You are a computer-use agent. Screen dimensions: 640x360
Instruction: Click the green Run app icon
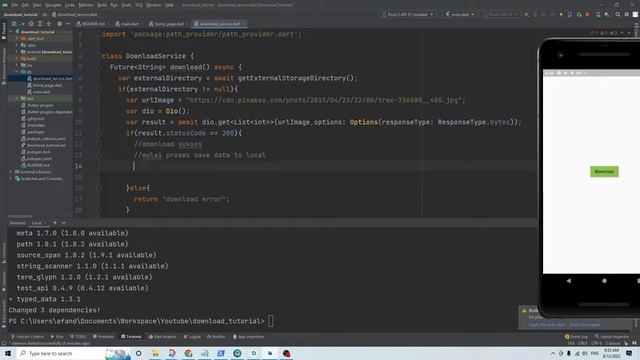click(527, 14)
